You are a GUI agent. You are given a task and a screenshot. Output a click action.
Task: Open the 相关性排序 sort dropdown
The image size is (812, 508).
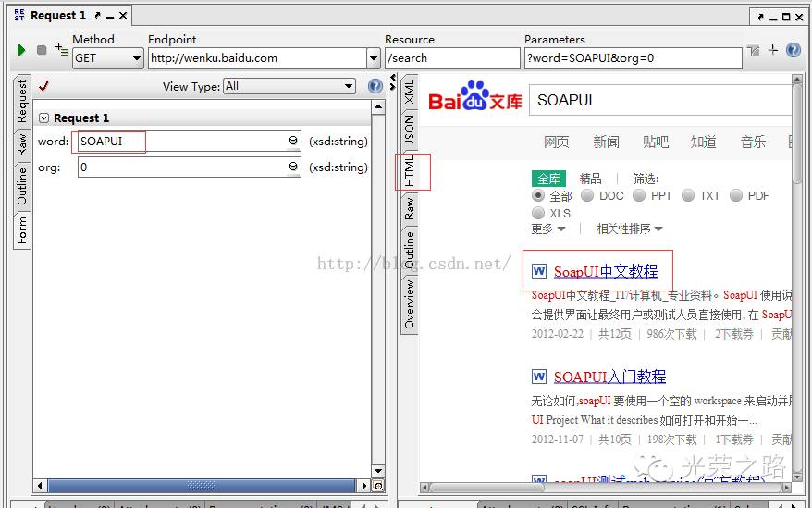[x=629, y=229]
